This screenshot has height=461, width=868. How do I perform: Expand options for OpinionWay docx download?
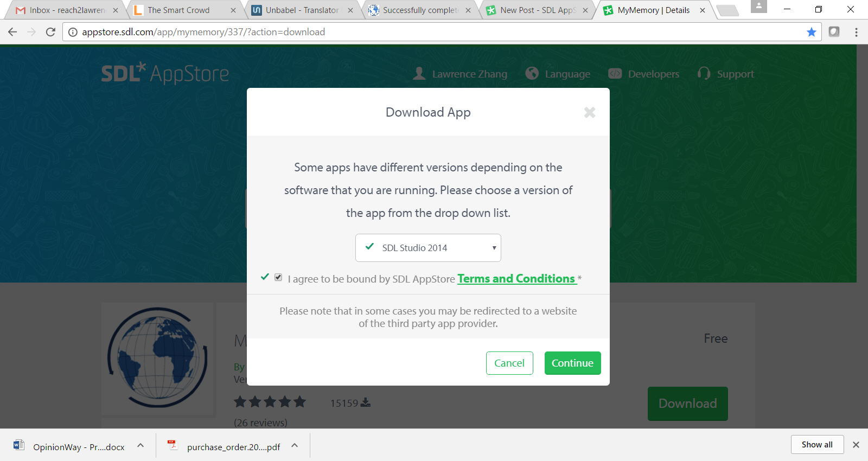pos(141,445)
